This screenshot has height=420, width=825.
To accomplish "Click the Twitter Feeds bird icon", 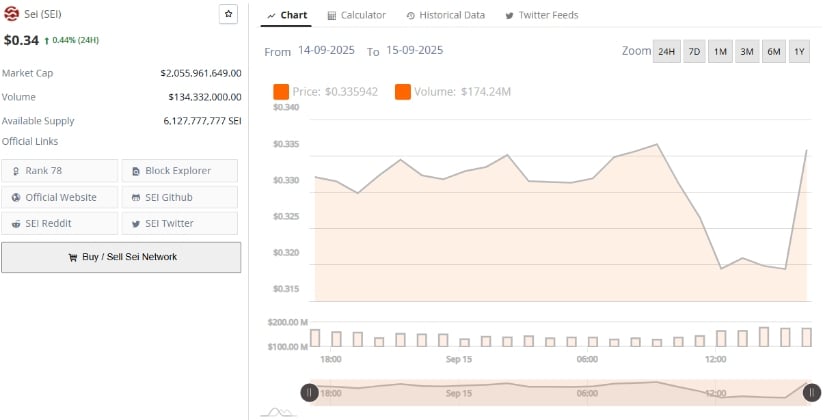I will pyautogui.click(x=509, y=16).
